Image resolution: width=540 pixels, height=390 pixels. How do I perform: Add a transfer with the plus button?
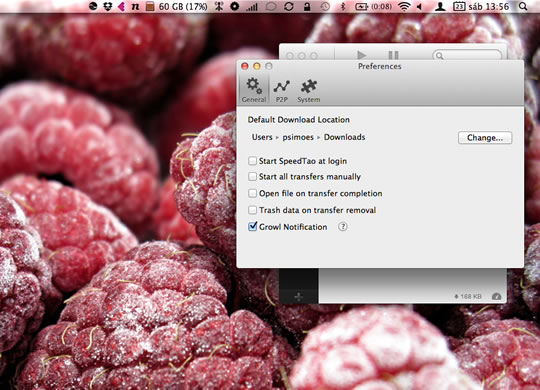pos(299,296)
